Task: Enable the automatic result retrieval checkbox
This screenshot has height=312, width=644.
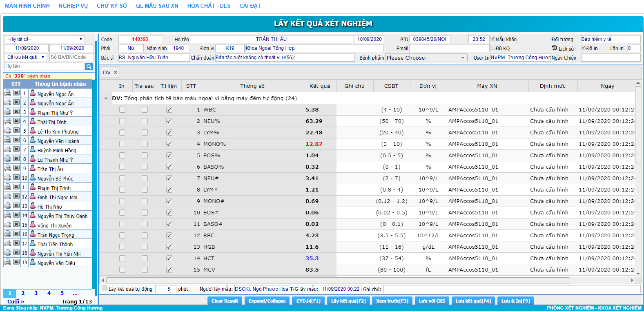Action: pyautogui.click(x=104, y=288)
